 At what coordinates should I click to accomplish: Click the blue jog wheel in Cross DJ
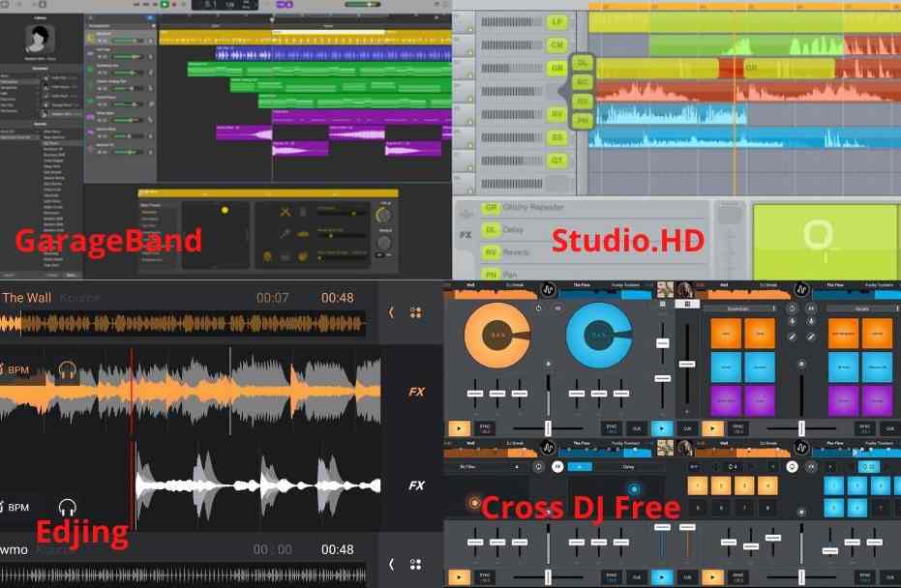pos(598,336)
